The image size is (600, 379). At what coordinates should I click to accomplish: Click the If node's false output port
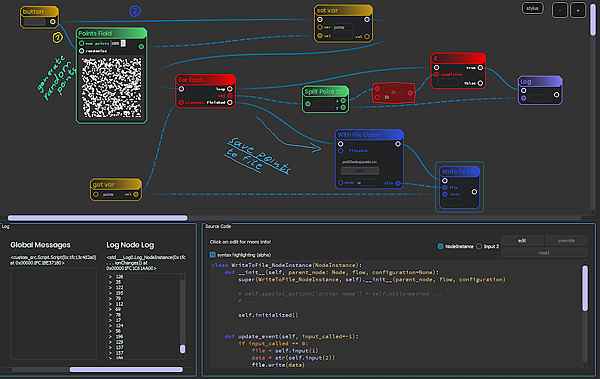coord(480,83)
